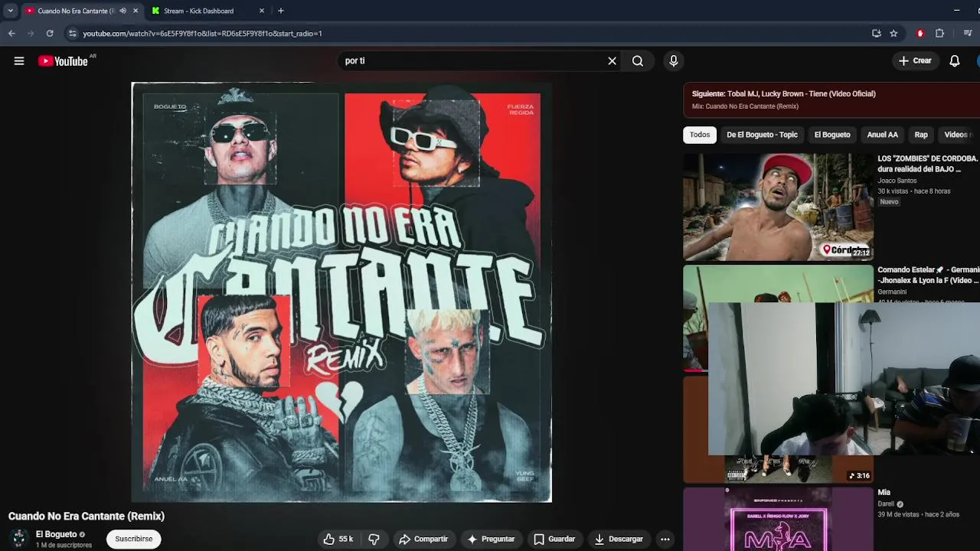Close the Kick Dashboard tab
Viewport: 980px width, 551px height.
262,11
